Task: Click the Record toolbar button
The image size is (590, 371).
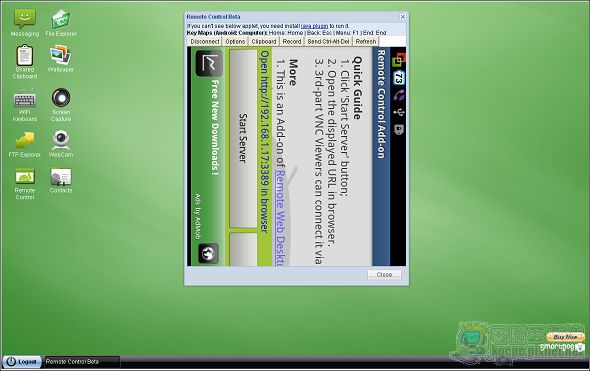Action: tap(292, 42)
